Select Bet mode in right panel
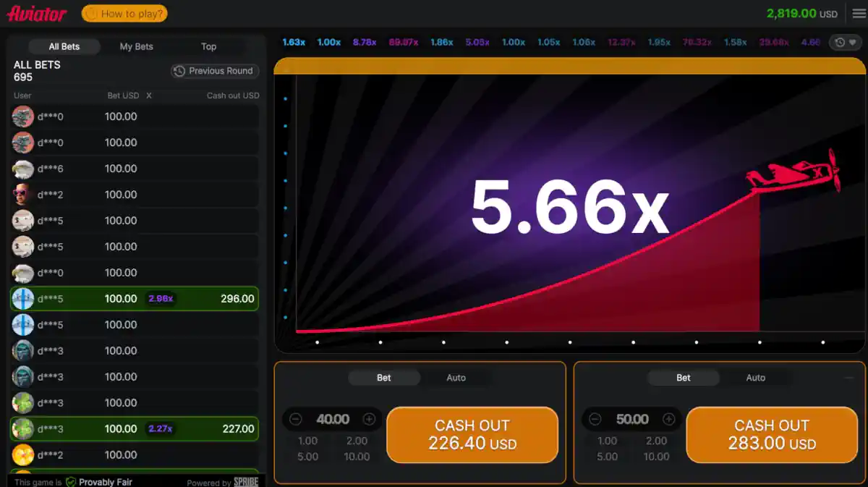 point(683,378)
